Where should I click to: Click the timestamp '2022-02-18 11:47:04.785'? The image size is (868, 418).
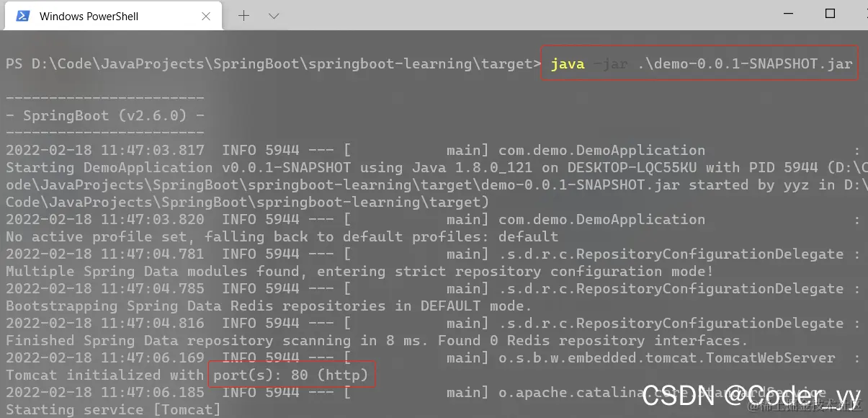105,288
